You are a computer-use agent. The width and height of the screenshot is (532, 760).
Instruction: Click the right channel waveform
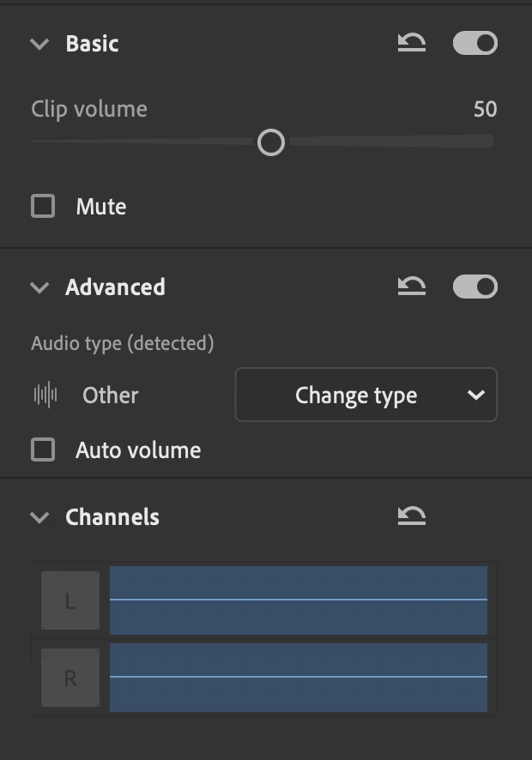point(299,678)
